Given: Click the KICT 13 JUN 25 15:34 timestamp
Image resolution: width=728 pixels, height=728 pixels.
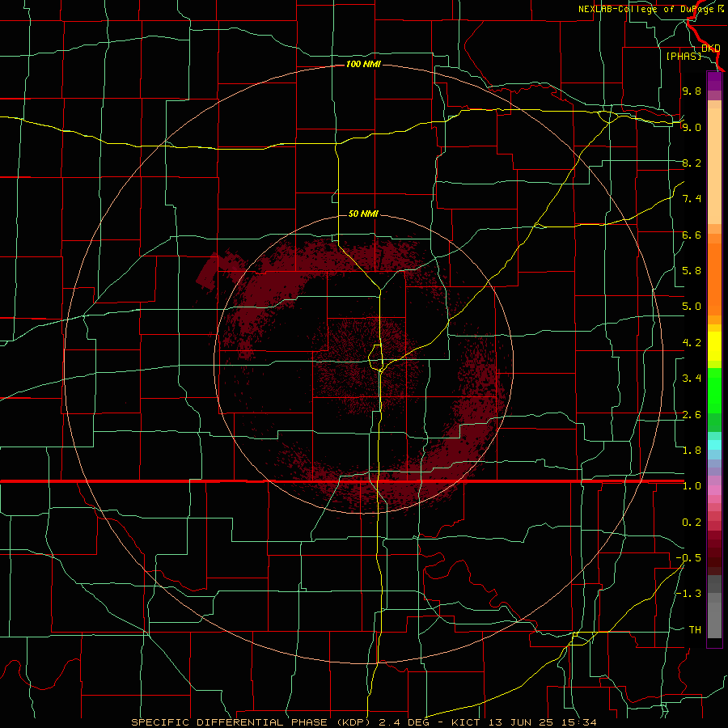Looking at the screenshot, I should 523,722.
